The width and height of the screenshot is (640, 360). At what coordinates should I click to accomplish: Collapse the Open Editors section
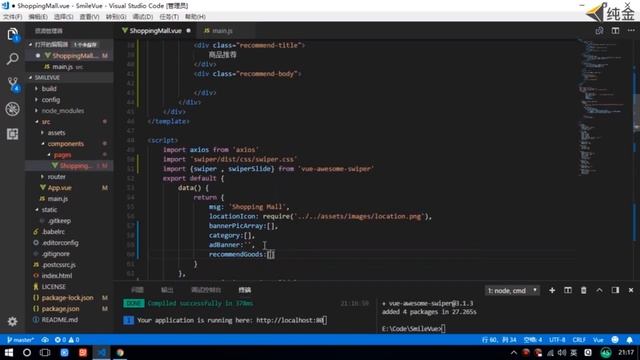(x=69, y=44)
